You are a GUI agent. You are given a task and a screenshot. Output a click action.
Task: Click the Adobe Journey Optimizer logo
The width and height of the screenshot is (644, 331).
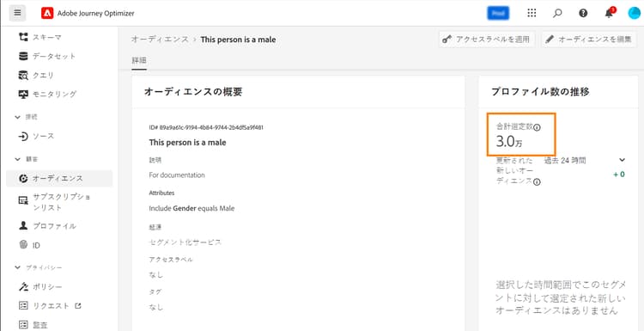47,13
